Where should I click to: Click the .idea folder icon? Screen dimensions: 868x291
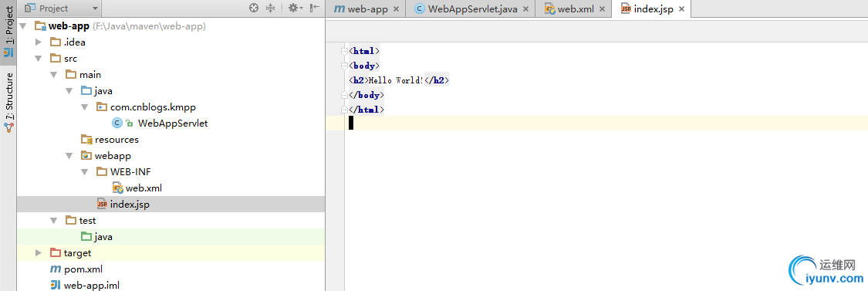pos(56,42)
